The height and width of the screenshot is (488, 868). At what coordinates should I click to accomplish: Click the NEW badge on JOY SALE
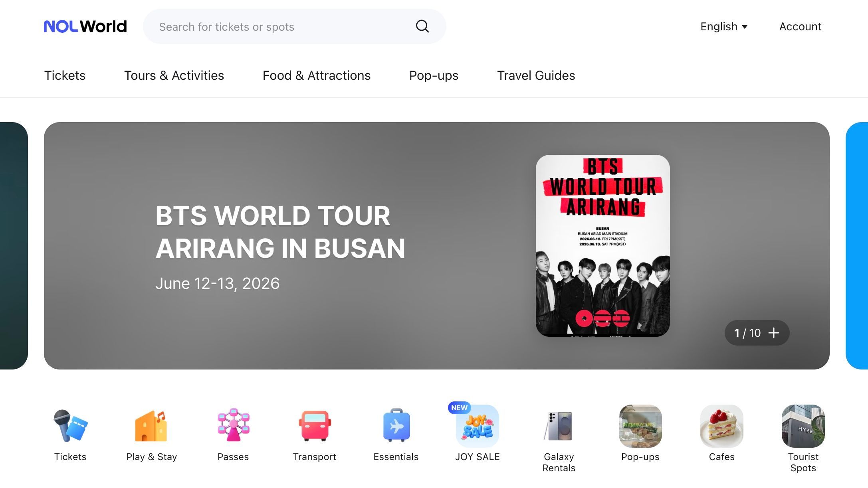tap(459, 407)
